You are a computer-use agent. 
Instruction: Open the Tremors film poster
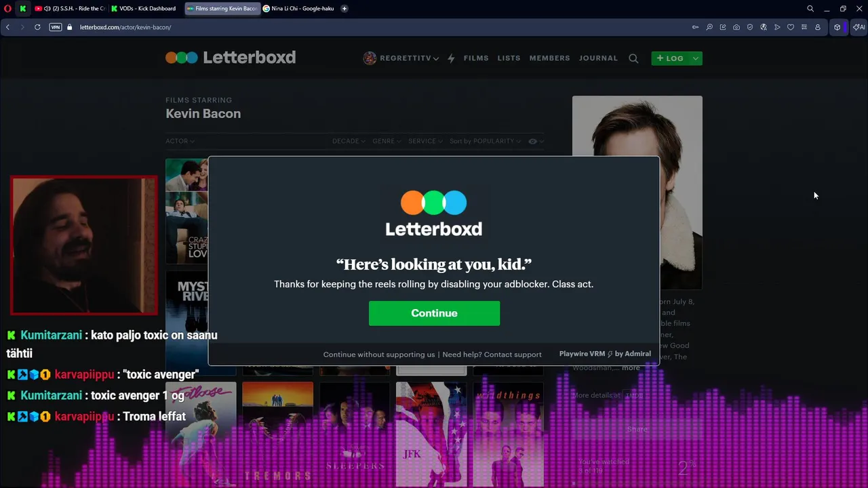coord(277,434)
